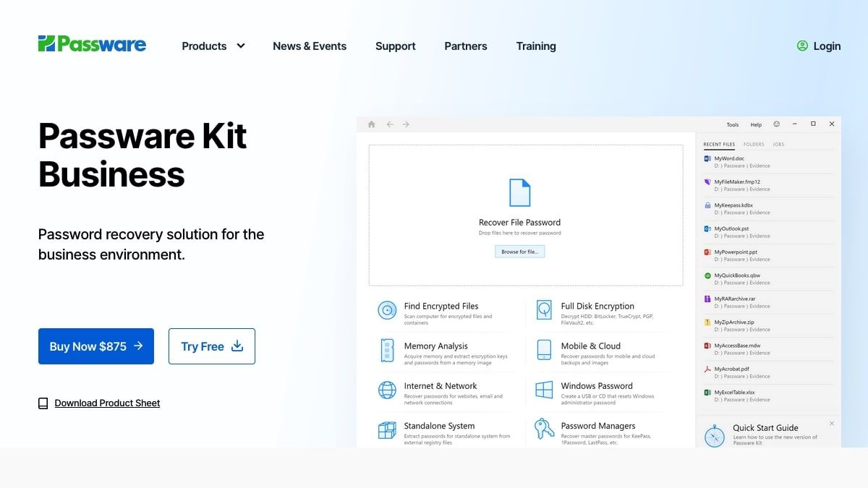
Task: Click the Passware logo
Action: [91, 44]
